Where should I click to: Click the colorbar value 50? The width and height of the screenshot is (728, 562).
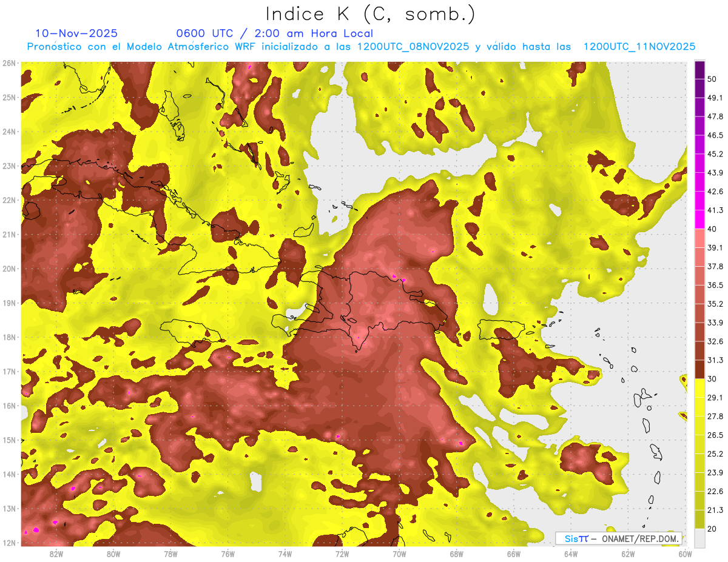(712, 79)
